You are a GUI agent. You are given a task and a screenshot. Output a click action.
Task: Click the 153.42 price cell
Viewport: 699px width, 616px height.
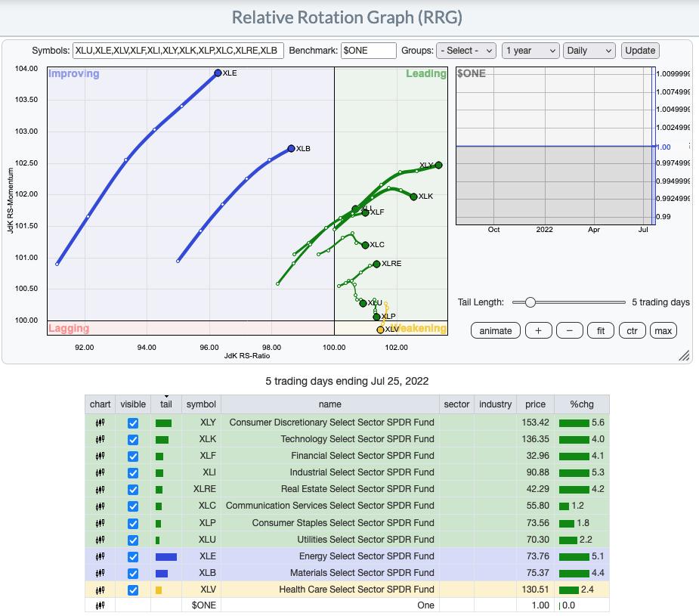535,423
